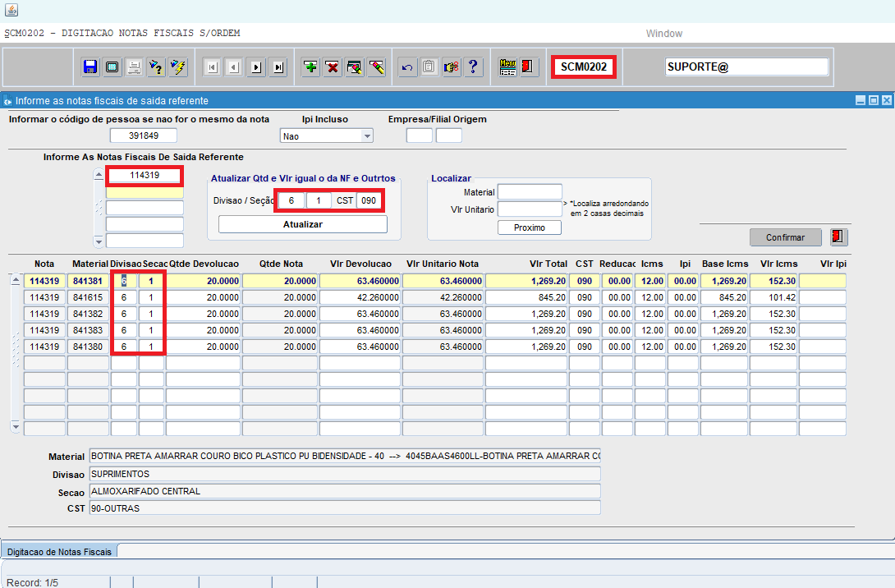
Task: Click the clear block icon with window and eraser
Action: (x=355, y=67)
